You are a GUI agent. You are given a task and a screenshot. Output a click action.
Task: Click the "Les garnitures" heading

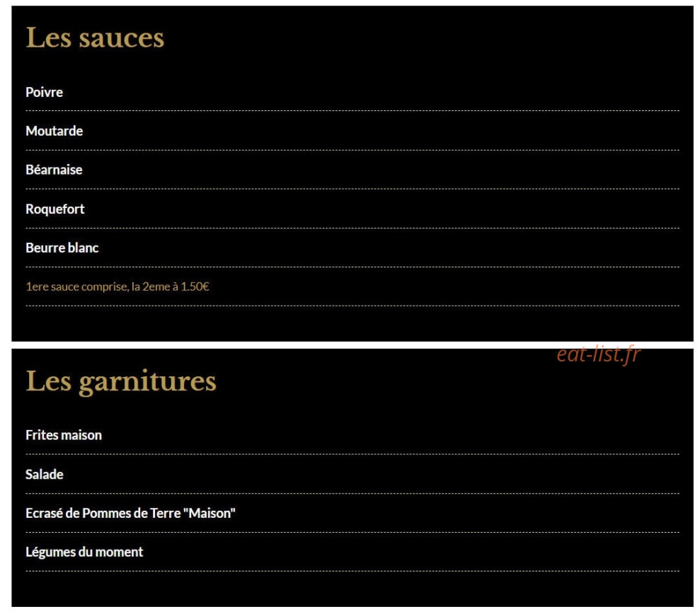(121, 381)
